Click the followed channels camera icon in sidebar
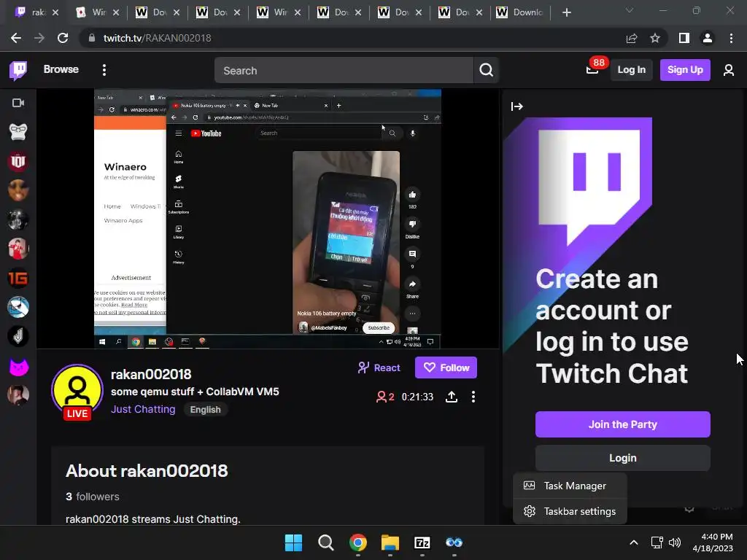Screen dimensions: 747x560 pos(18,103)
